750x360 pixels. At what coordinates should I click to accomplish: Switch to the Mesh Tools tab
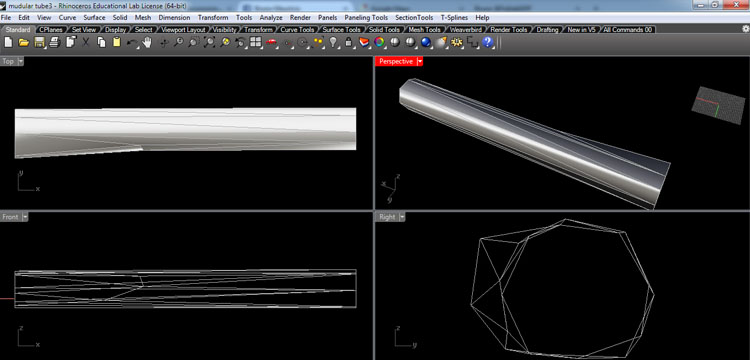point(424,30)
